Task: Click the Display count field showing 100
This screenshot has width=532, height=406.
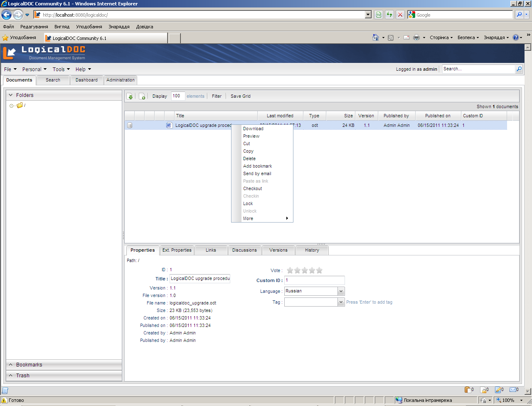Action: 178,96
